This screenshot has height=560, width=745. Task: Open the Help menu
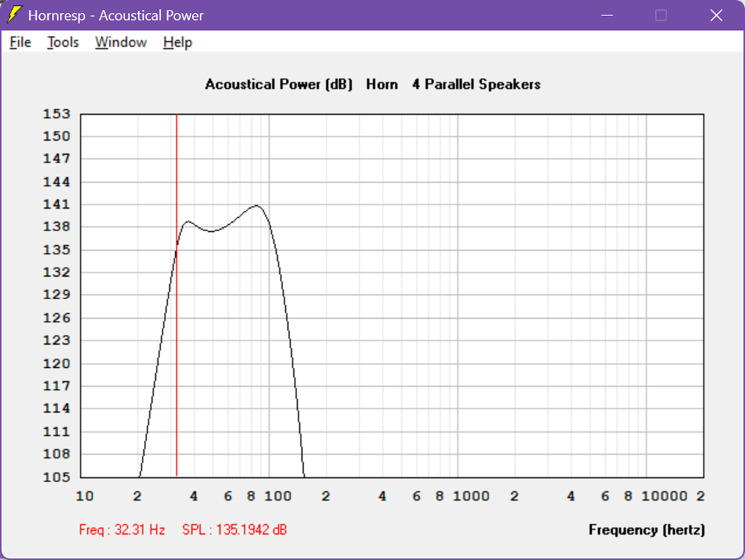tap(178, 42)
